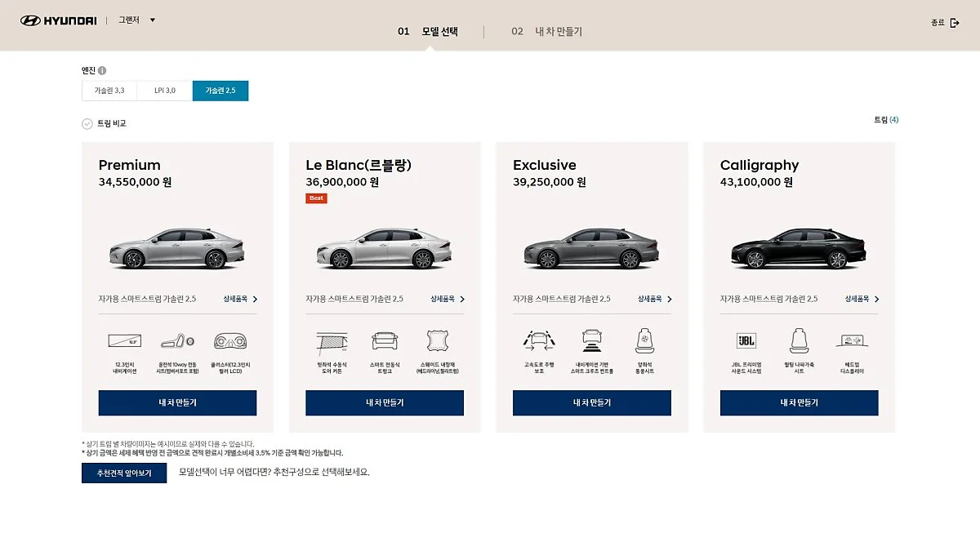Click the 스웨이드 내장재 icon
Image resolution: width=980 pixels, height=551 pixels.
(438, 341)
